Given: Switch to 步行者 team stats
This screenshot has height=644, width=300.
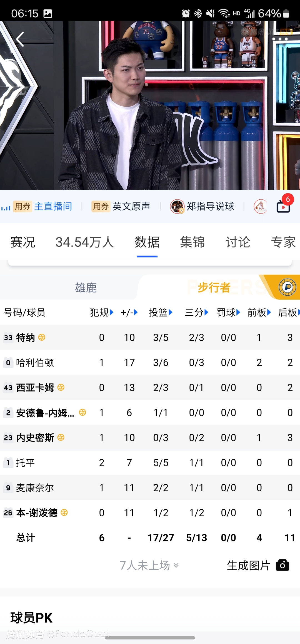Looking at the screenshot, I should tap(214, 288).
